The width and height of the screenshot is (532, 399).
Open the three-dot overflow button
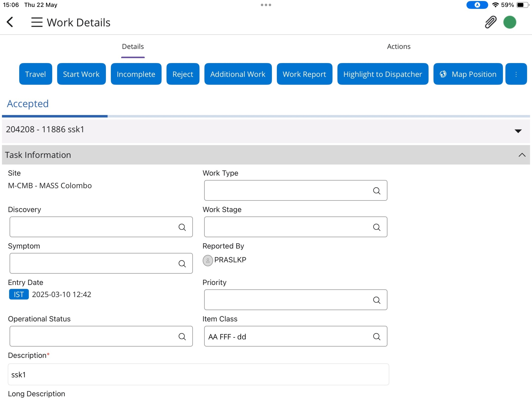pos(516,74)
